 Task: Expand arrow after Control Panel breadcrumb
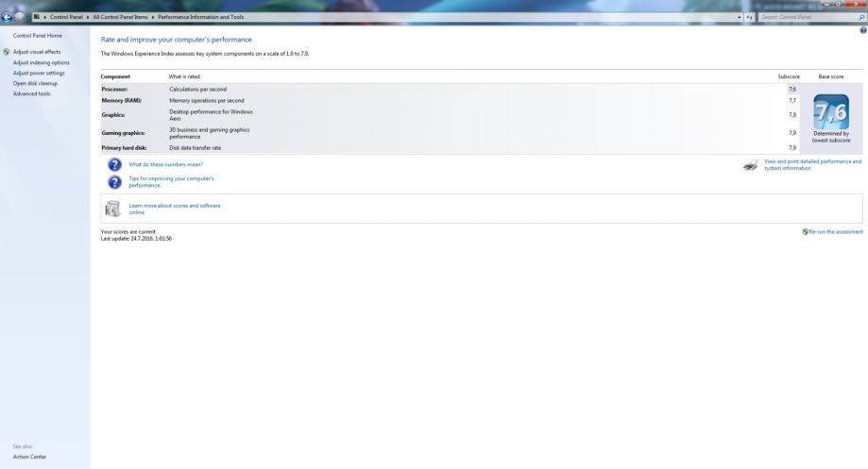coord(88,17)
